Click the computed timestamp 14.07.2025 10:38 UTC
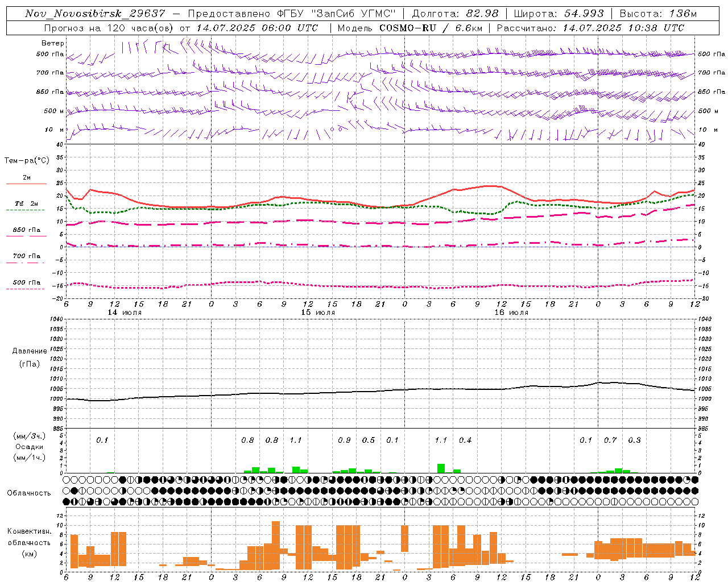The width and height of the screenshot is (728, 582). pyautogui.click(x=623, y=28)
